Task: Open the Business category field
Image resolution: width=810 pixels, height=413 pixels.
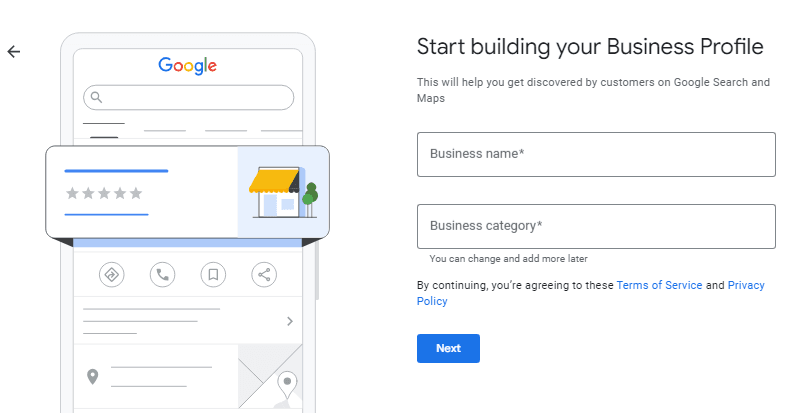Action: click(x=596, y=226)
